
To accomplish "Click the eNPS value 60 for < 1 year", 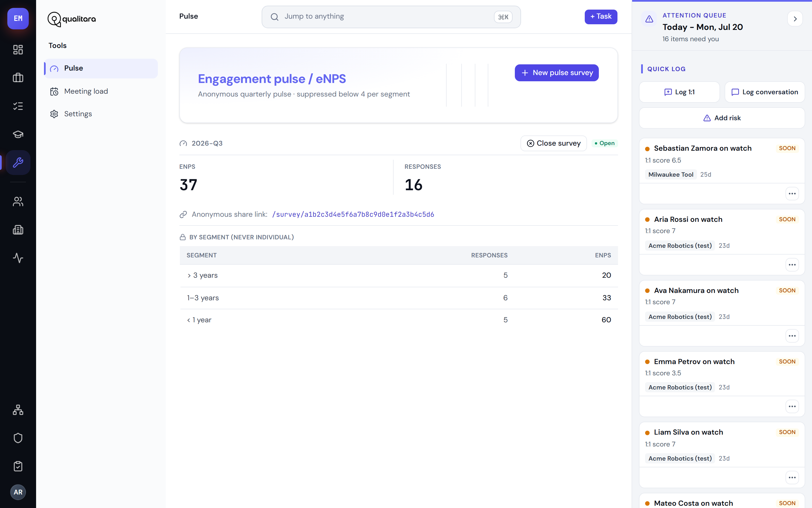I will 606,320.
